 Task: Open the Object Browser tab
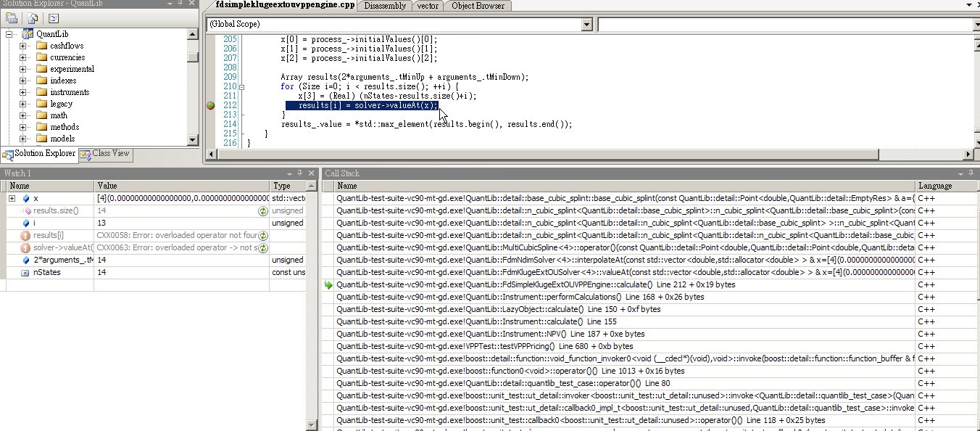(x=478, y=6)
